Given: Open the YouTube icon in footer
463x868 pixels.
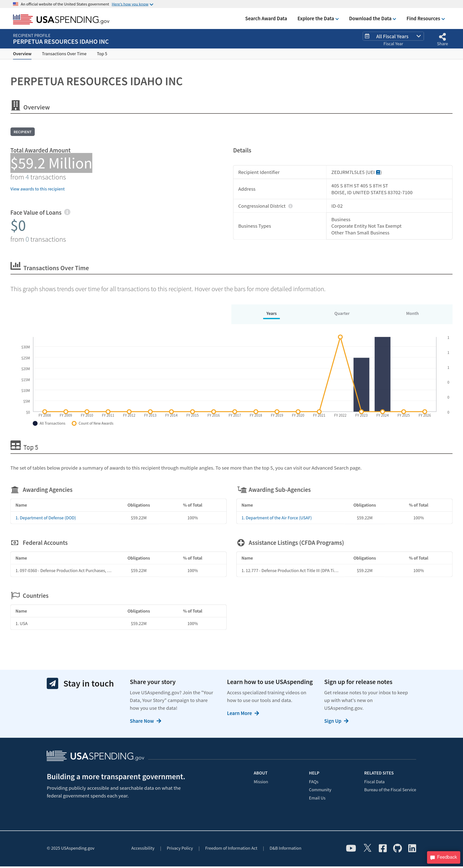Looking at the screenshot, I should click(x=351, y=848).
